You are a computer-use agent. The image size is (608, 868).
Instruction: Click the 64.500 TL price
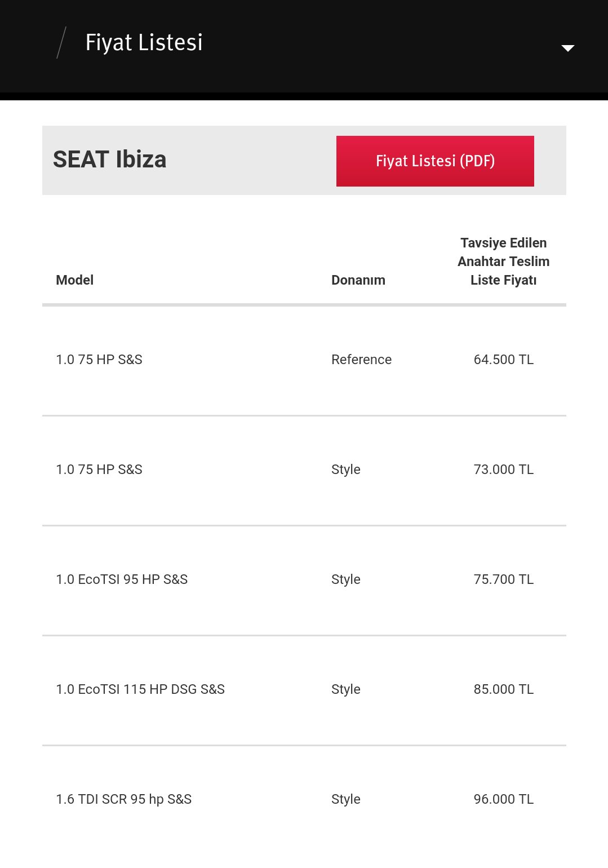504,360
